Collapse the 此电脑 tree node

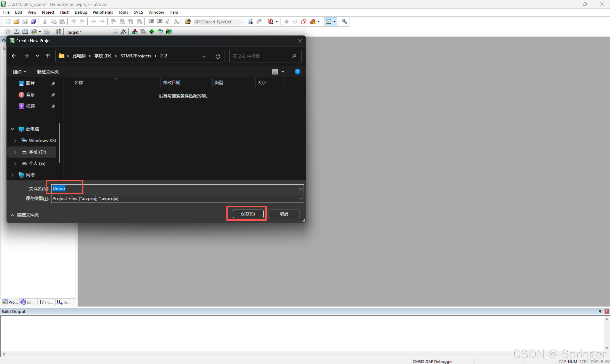[x=12, y=129]
